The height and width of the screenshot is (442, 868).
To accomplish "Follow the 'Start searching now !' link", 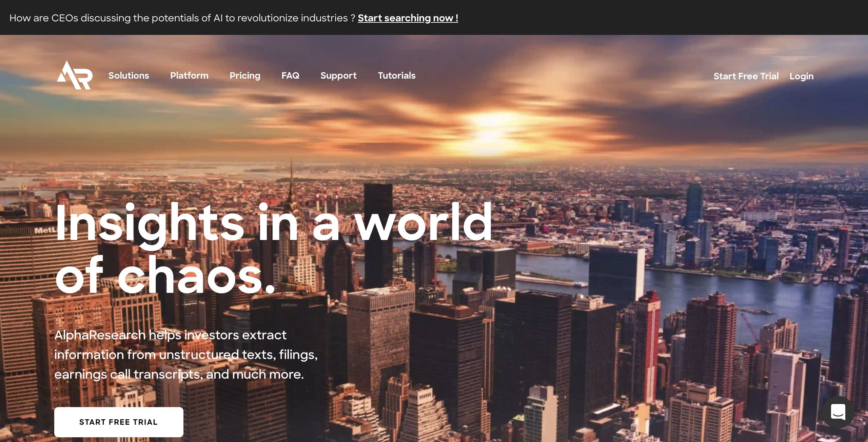I will tap(408, 18).
